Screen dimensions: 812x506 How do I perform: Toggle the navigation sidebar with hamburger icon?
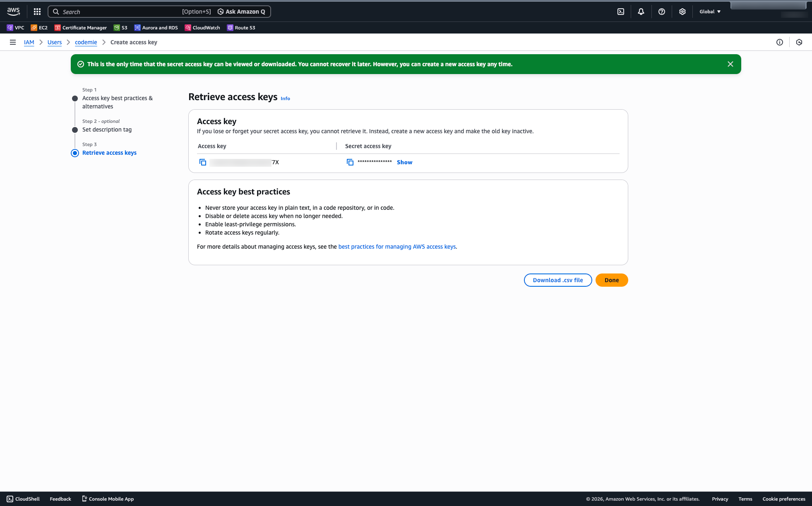coord(13,42)
